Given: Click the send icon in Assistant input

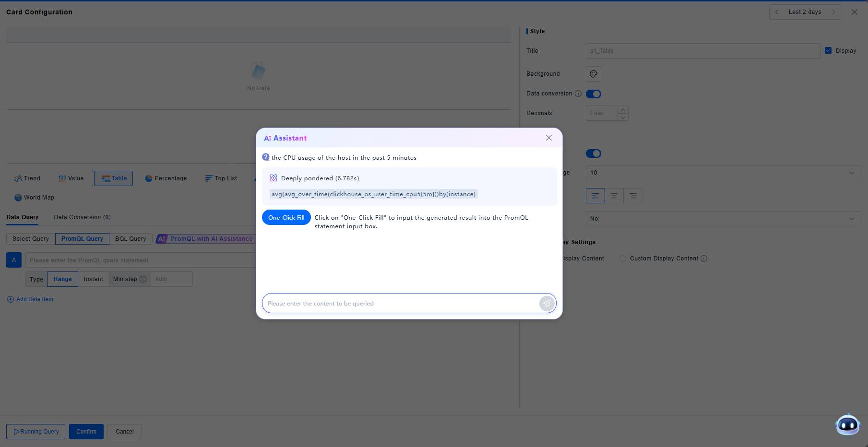Looking at the screenshot, I should [x=547, y=303].
